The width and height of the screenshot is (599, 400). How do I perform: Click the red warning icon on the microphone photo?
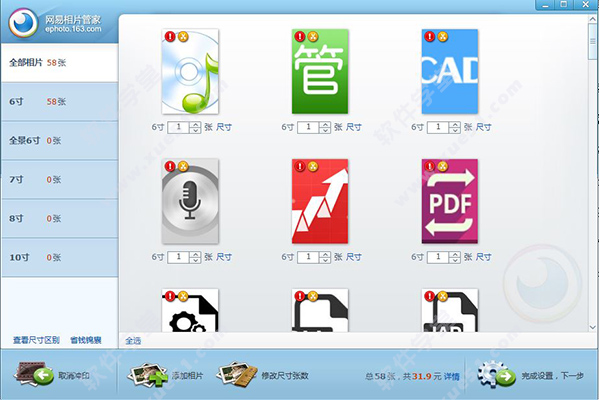(170, 166)
